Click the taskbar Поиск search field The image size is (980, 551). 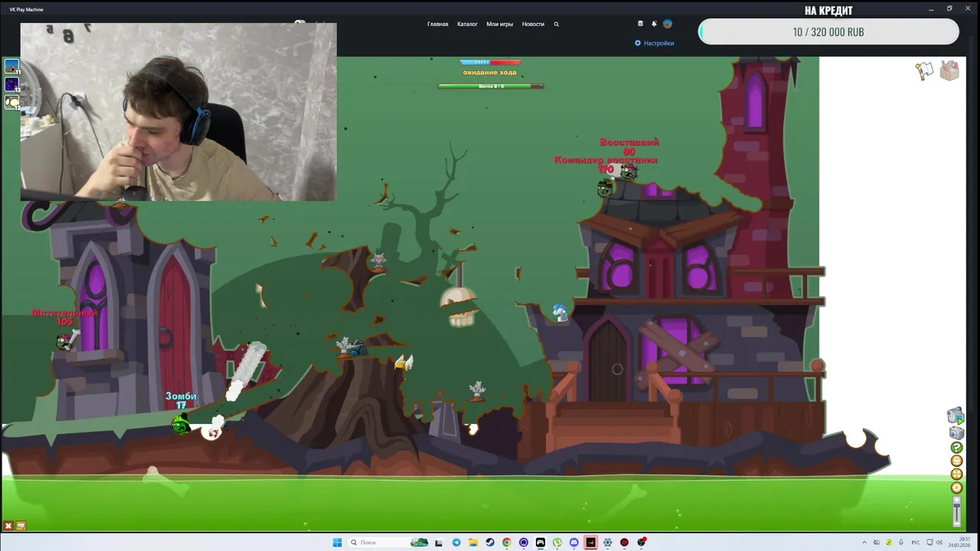[x=389, y=543]
